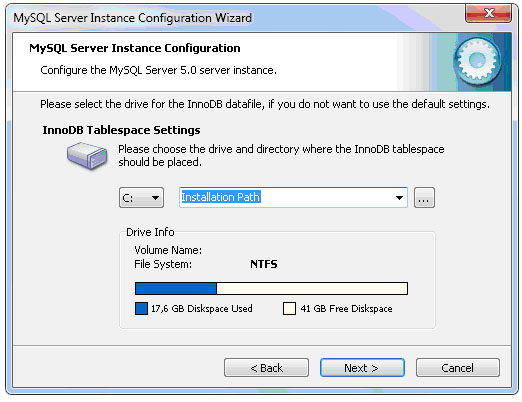The width and height of the screenshot is (522, 402).
Task: Click the '41 GB Free Diskspace' text
Action: tap(346, 308)
